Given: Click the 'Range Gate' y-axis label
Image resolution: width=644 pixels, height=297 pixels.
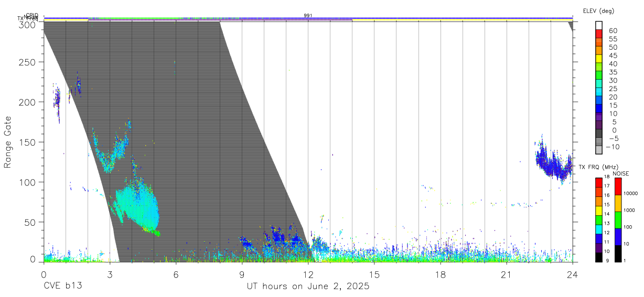Looking at the screenshot, I should tap(8, 142).
